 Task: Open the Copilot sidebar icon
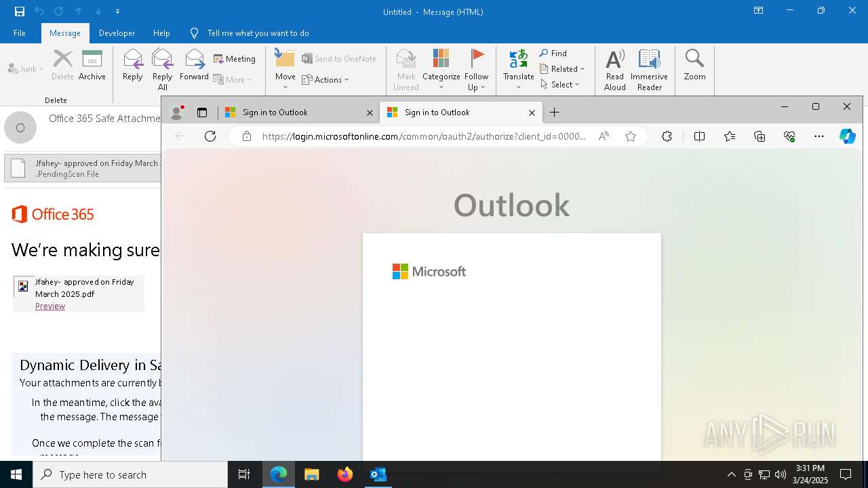point(848,136)
